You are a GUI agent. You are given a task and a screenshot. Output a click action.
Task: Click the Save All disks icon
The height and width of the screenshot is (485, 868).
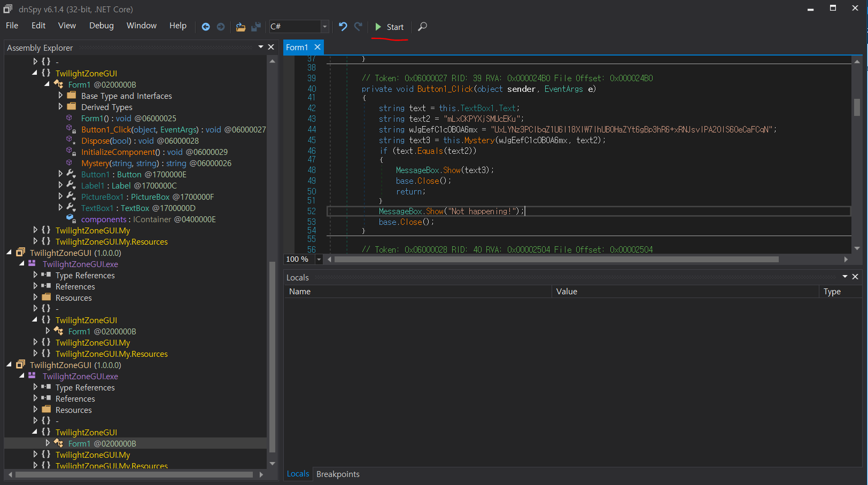(257, 27)
